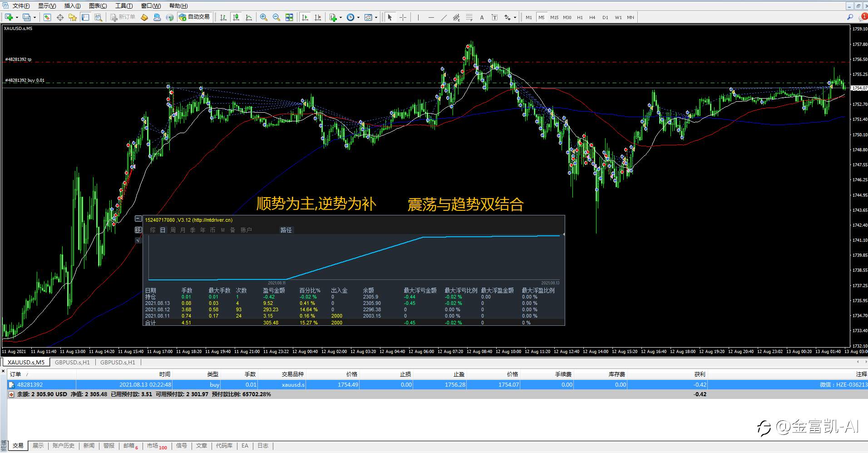Collapse the stats panel minus button
This screenshot has width=868, height=453.
138,219
